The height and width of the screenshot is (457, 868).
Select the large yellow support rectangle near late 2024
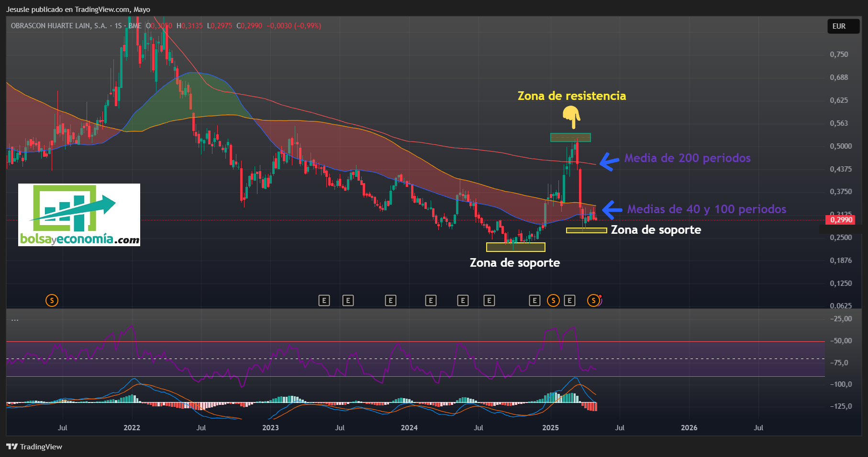point(516,247)
